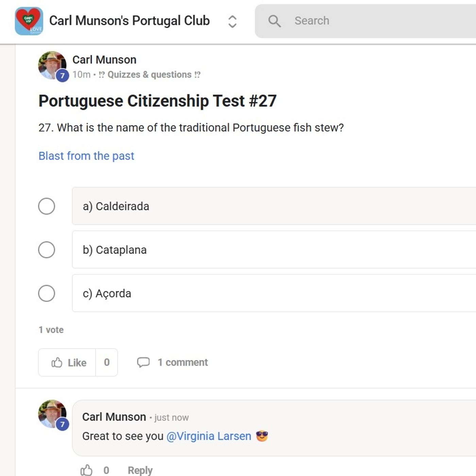Select radio button for b) Cataplana
This screenshot has height=476, width=476.
point(47,250)
